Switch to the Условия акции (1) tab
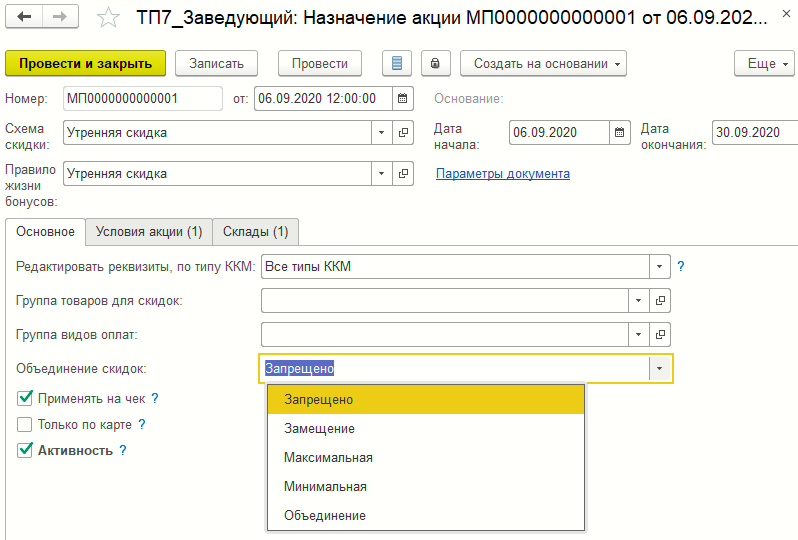The image size is (798, 540). (x=148, y=232)
